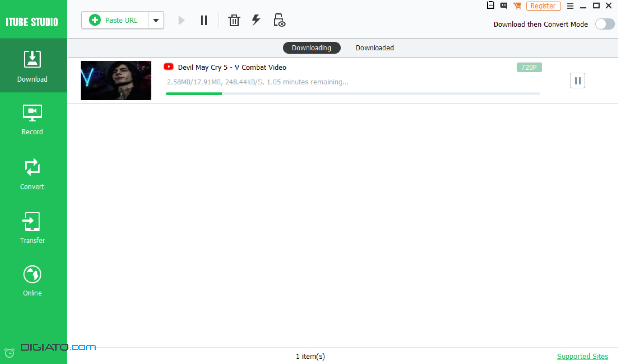Viewport: 618px width, 364px height.
Task: Open the Record section
Action: point(32,120)
